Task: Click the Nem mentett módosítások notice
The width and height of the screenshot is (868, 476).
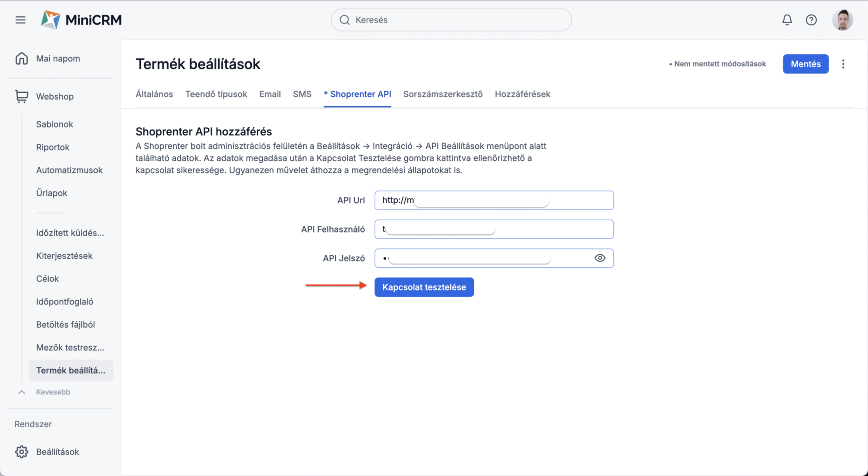Action: click(717, 64)
